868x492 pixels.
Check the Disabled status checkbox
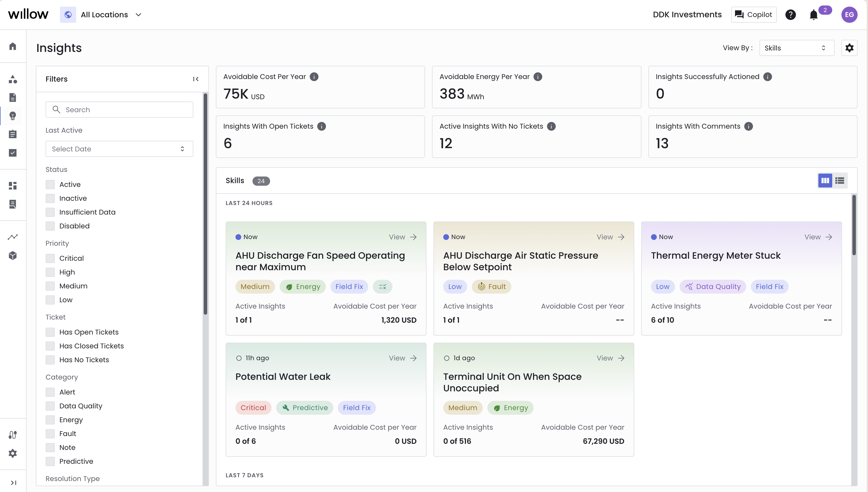pos(50,226)
